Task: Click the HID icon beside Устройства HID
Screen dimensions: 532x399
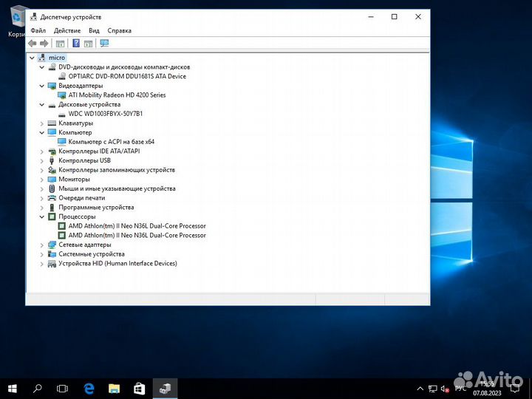Action: [x=52, y=264]
